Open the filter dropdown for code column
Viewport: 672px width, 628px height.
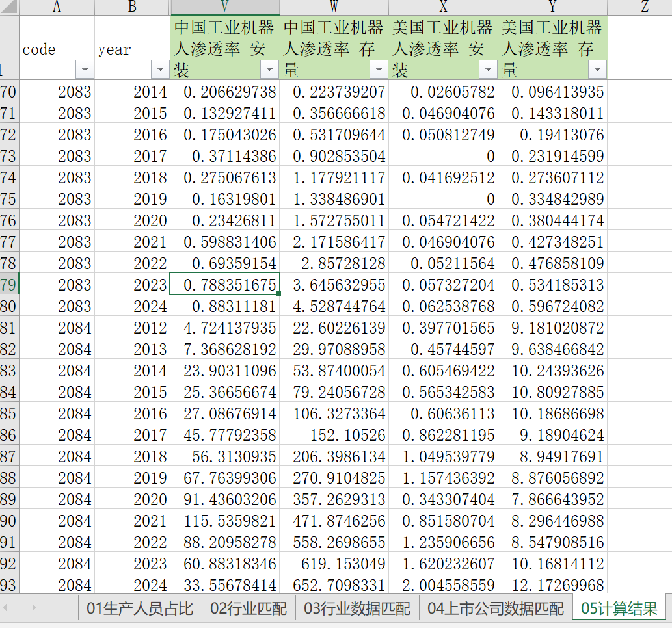click(x=85, y=69)
